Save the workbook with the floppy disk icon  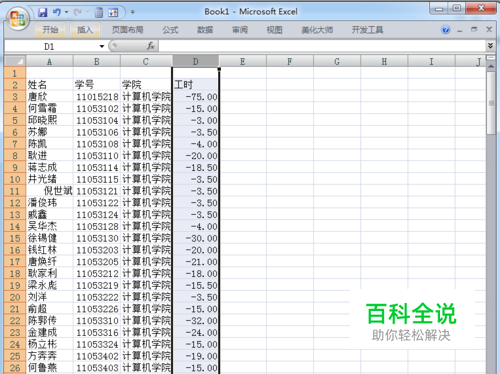coord(43,13)
